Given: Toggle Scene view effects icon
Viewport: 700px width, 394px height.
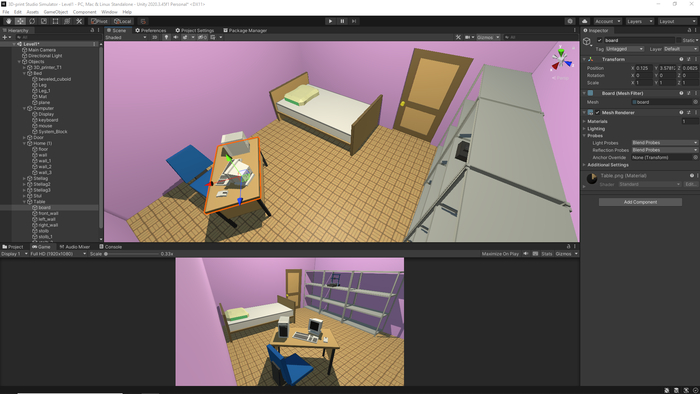Looking at the screenshot, I should click(185, 37).
